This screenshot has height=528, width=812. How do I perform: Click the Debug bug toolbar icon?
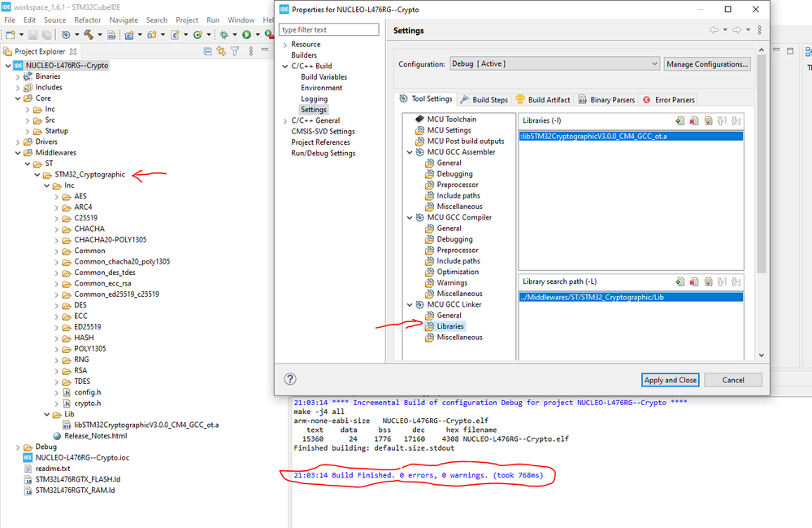tap(224, 35)
